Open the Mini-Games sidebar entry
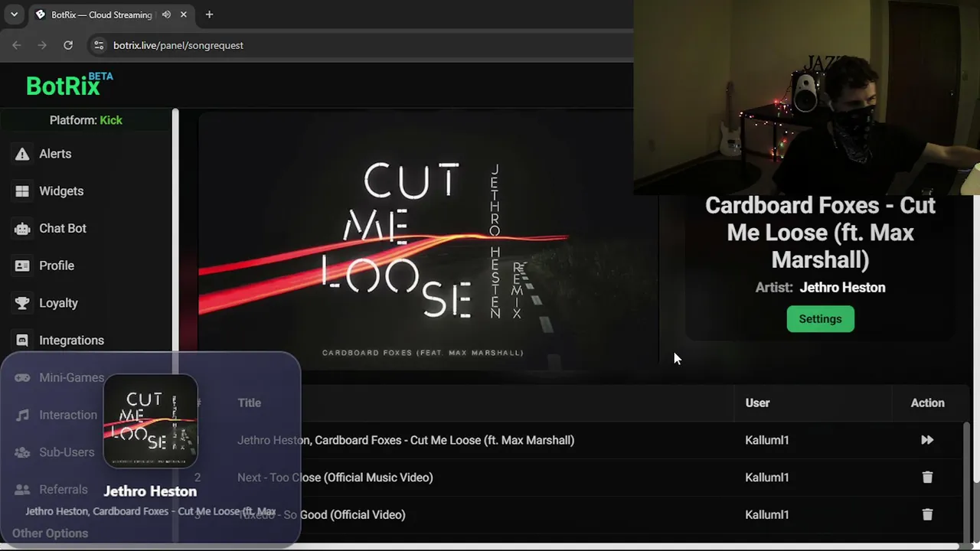Image resolution: width=980 pixels, height=551 pixels. click(60, 377)
